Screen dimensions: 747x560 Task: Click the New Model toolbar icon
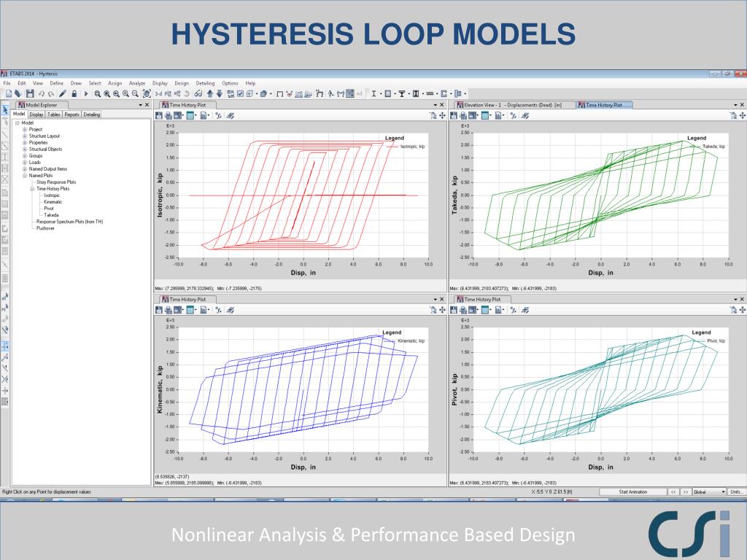[9, 94]
